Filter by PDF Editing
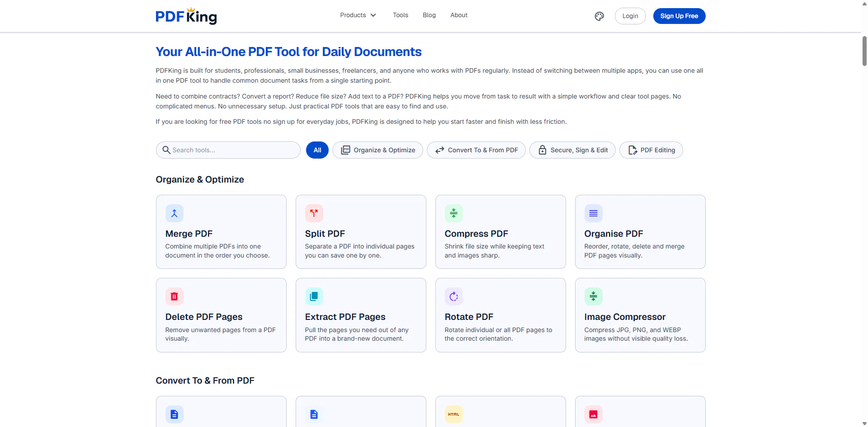This screenshot has height=427, width=868. click(651, 150)
